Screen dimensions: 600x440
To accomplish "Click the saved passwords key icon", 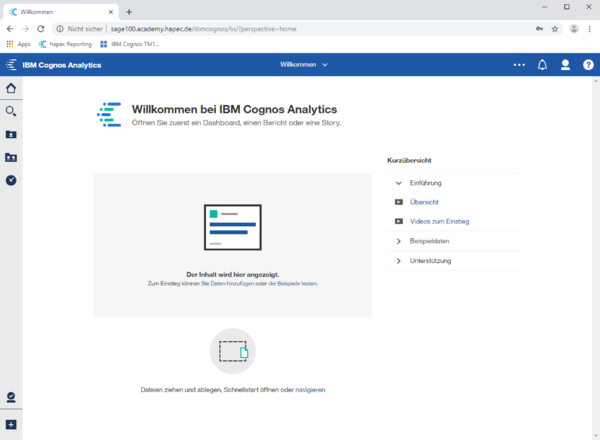I will [x=539, y=29].
